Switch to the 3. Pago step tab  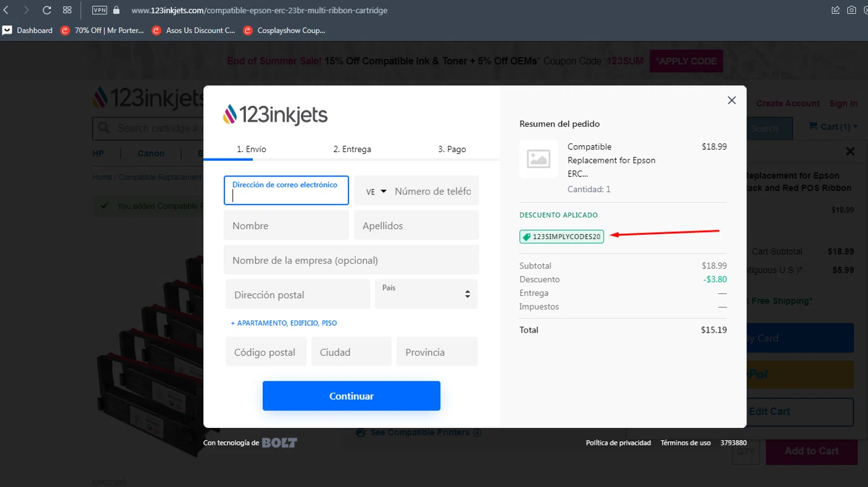pyautogui.click(x=452, y=149)
